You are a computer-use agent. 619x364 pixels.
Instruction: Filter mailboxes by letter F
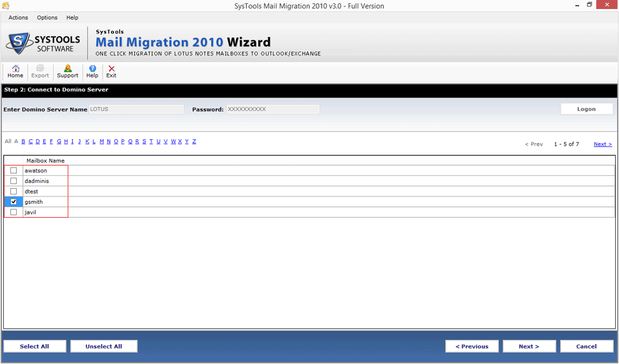pyautogui.click(x=52, y=141)
